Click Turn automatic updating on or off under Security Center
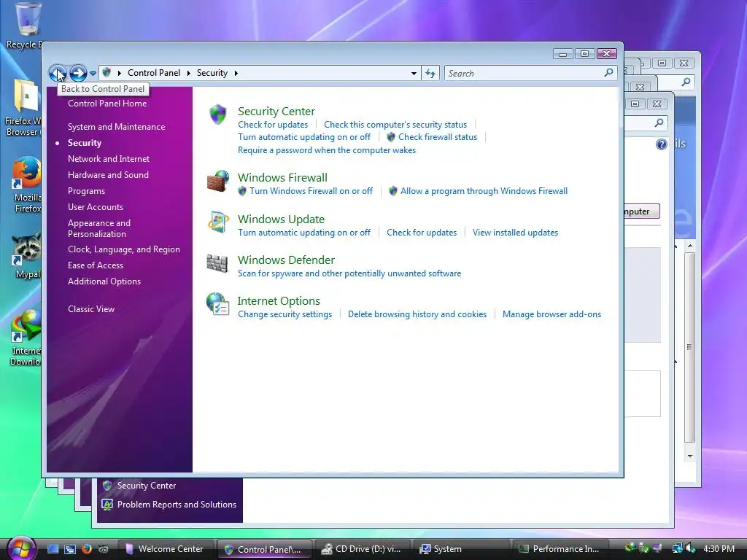 pyautogui.click(x=304, y=136)
